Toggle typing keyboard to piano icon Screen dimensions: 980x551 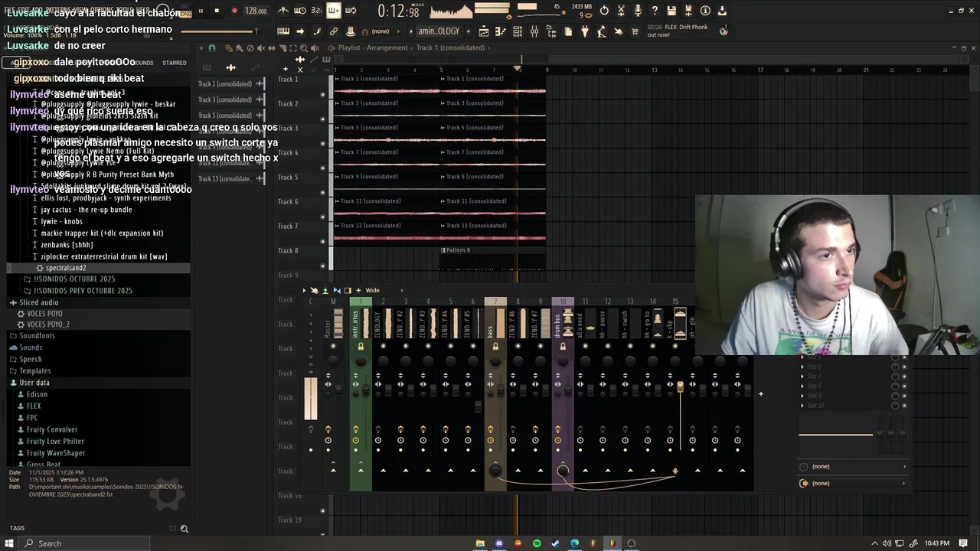pyautogui.click(x=283, y=31)
